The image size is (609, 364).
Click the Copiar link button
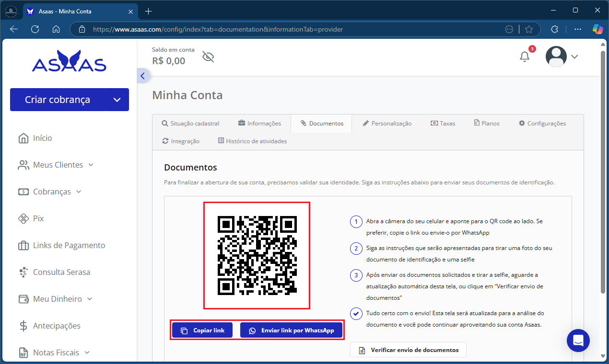(x=202, y=330)
